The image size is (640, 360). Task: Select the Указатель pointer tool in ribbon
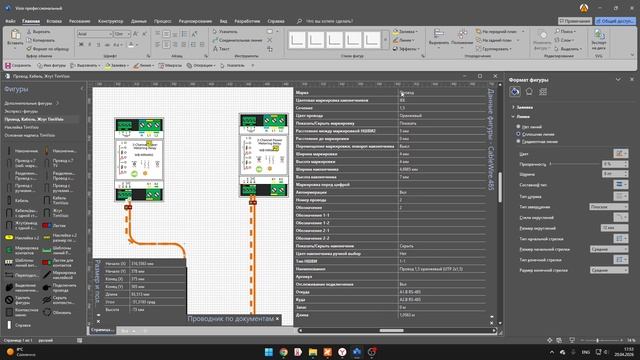225,31
